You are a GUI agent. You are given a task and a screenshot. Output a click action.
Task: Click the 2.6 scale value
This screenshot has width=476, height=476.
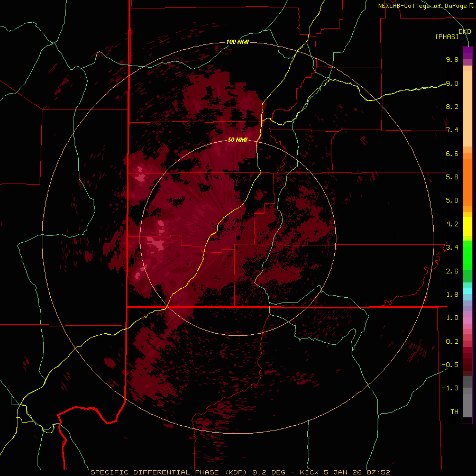click(x=452, y=271)
